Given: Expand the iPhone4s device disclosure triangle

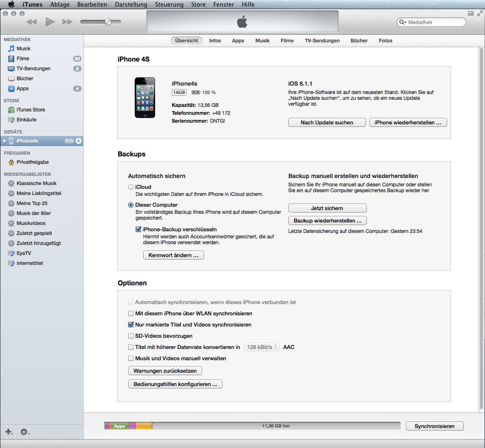Looking at the screenshot, I should pos(5,141).
